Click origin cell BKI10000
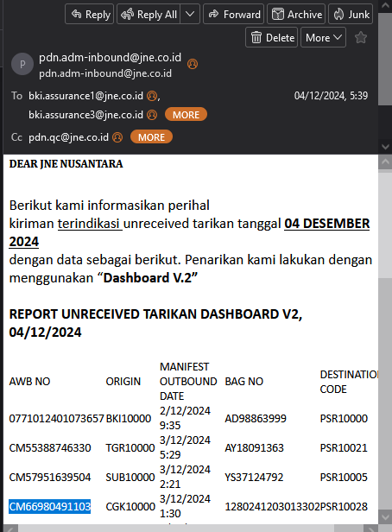Screen dimensions: 392x532 click(x=128, y=418)
